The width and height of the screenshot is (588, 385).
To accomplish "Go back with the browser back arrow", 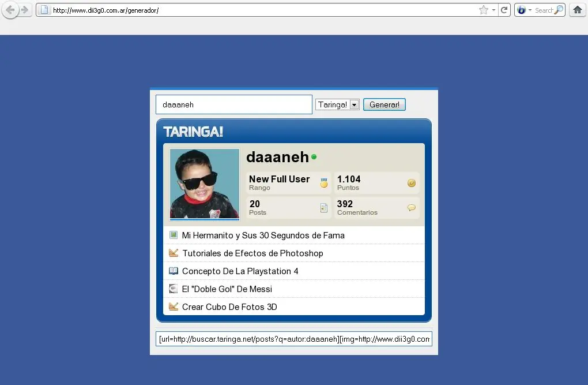I will [10, 10].
